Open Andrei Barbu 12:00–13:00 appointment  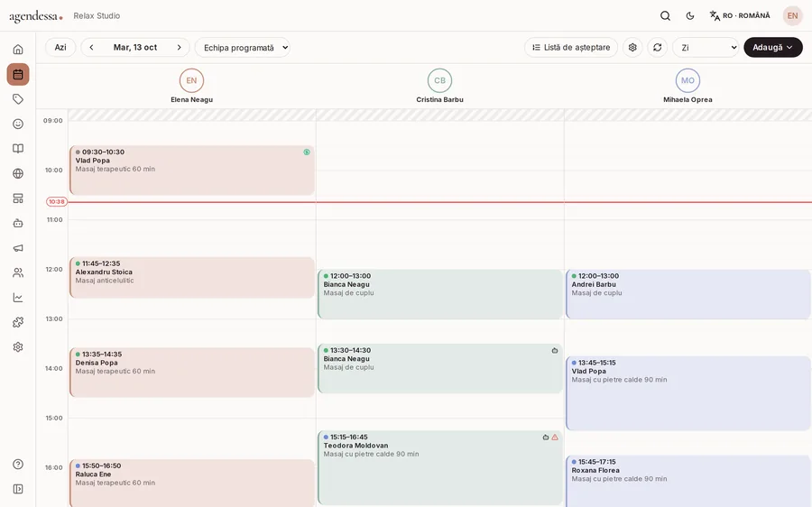pos(688,294)
